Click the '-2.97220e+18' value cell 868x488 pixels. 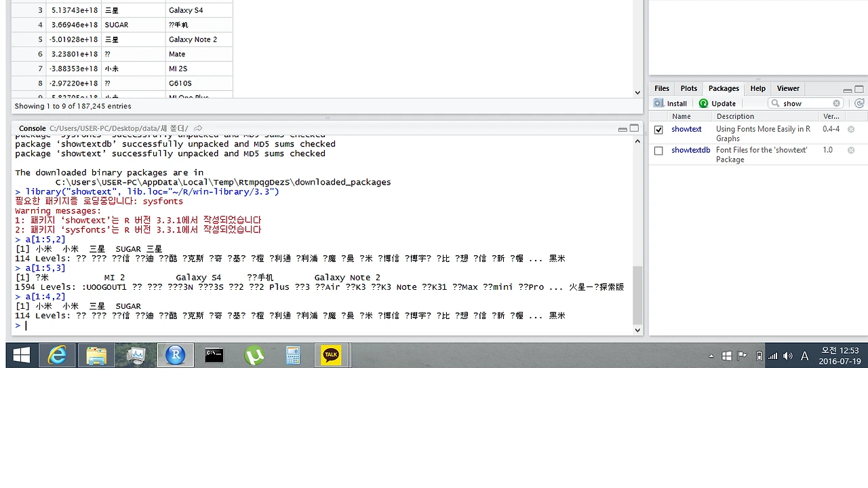[73, 83]
